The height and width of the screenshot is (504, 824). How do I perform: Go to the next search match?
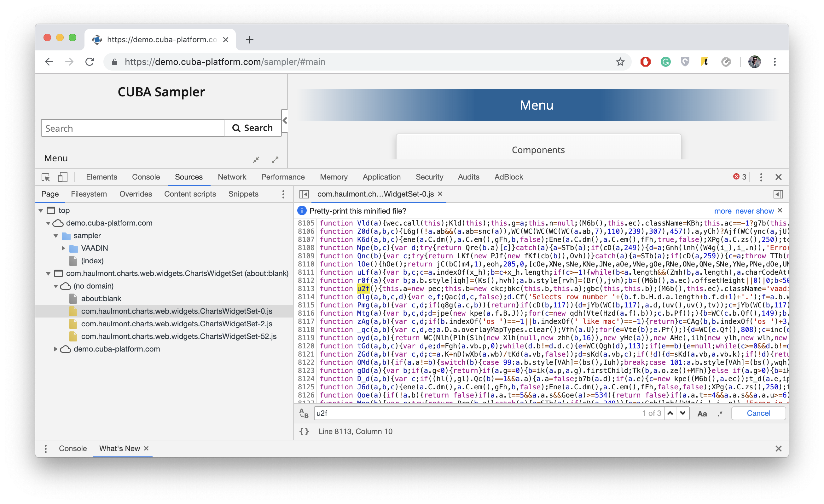pyautogui.click(x=682, y=413)
